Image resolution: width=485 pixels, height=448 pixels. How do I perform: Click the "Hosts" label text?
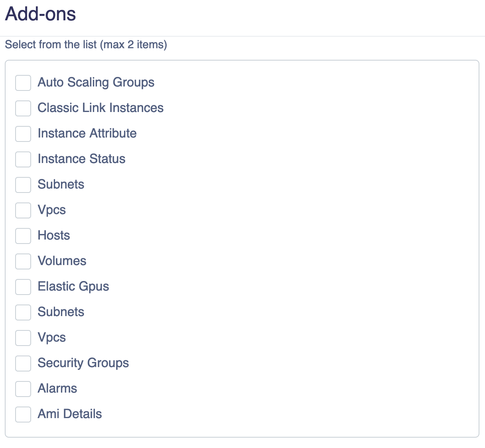point(54,235)
